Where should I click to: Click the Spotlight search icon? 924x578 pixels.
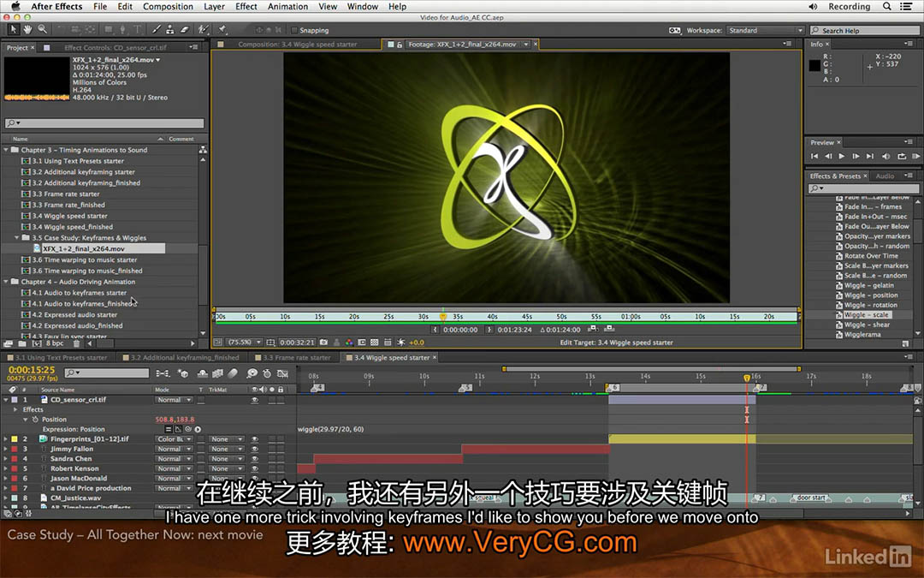[x=887, y=7]
